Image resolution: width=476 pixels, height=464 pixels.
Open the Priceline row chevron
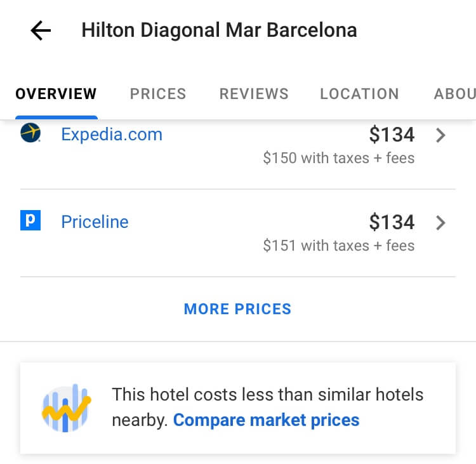pos(441,223)
